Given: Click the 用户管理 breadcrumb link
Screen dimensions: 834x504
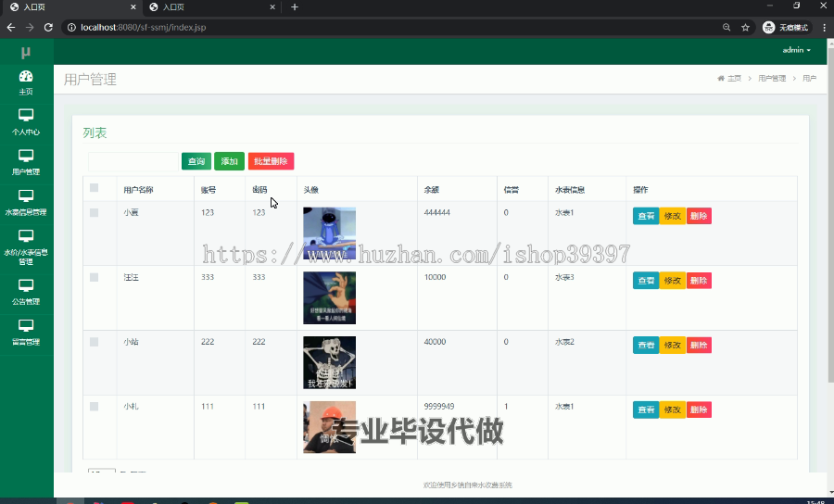Looking at the screenshot, I should click(x=772, y=78).
